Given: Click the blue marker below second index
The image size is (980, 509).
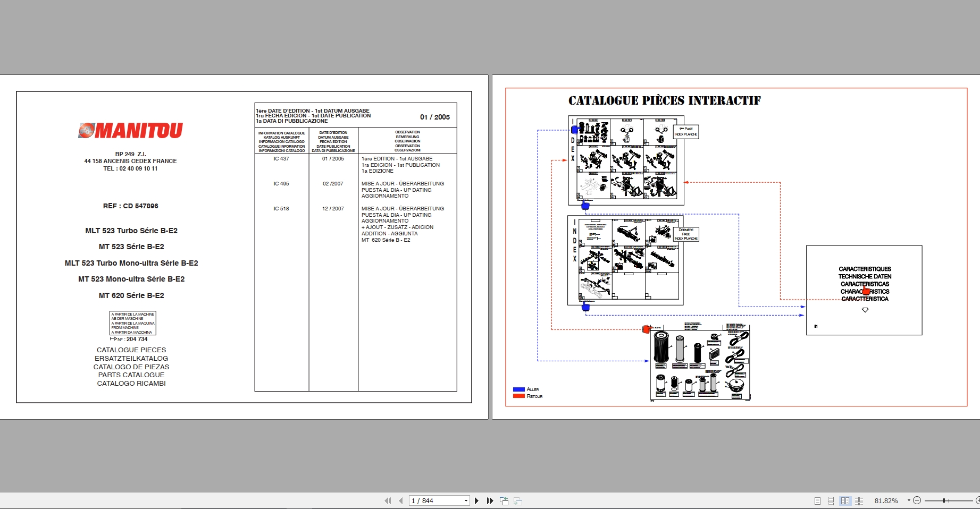Looking at the screenshot, I should point(585,307).
